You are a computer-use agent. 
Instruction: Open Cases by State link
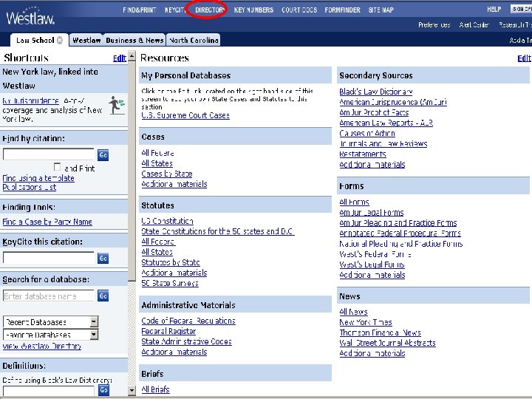point(166,174)
